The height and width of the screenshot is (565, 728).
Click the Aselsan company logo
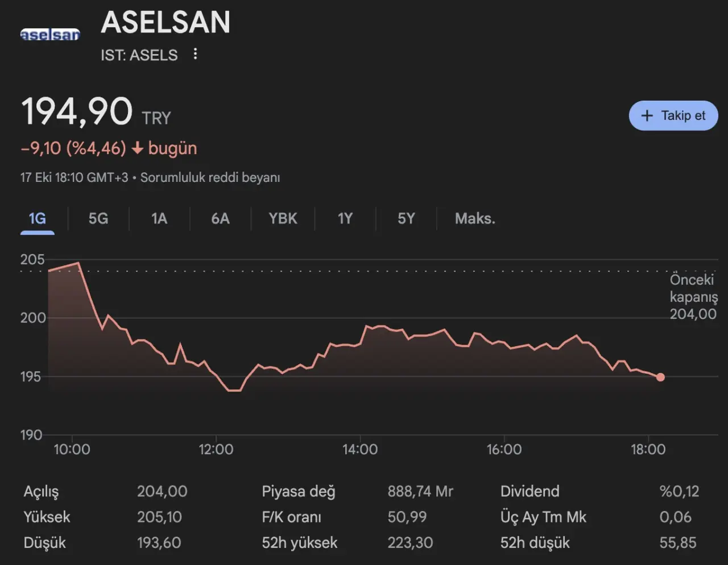point(50,35)
